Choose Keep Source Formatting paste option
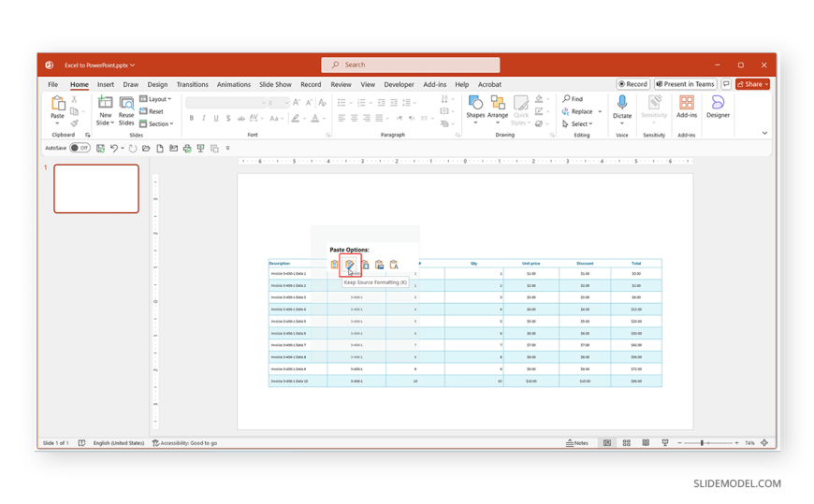This screenshot has width=814, height=504. pyautogui.click(x=350, y=265)
